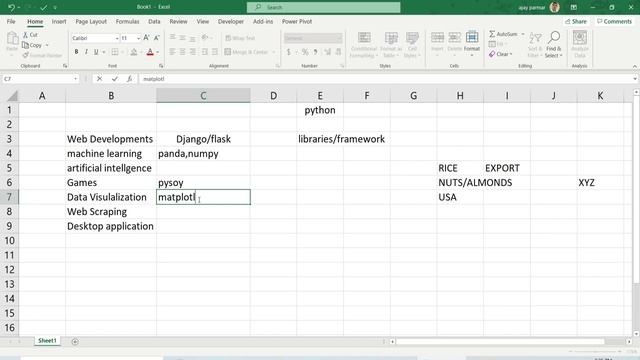The height and width of the screenshot is (360, 640).
Task: Select row 7 header
Action: point(9,197)
